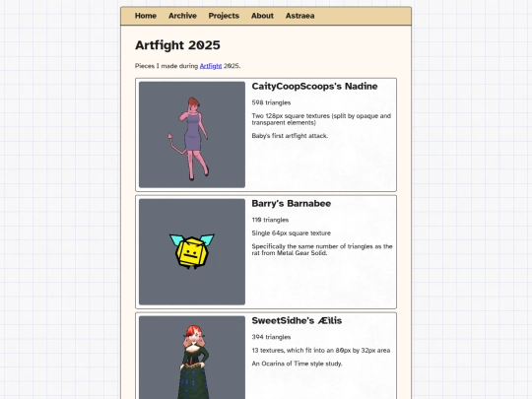Image resolution: width=532 pixels, height=399 pixels.
Task: Open the Æilis model thumbnail
Action: (x=192, y=358)
